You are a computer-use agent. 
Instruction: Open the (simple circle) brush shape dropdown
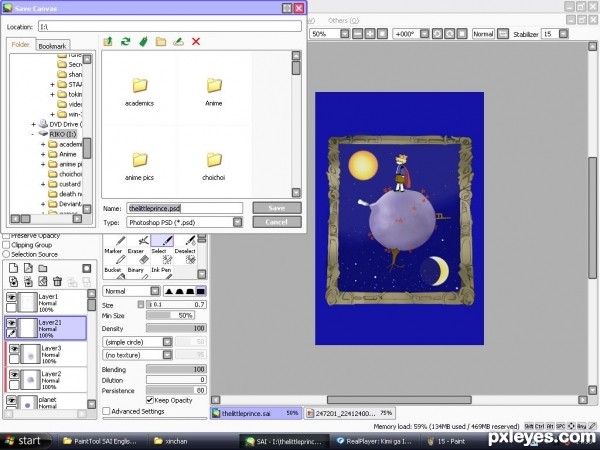coord(167,342)
